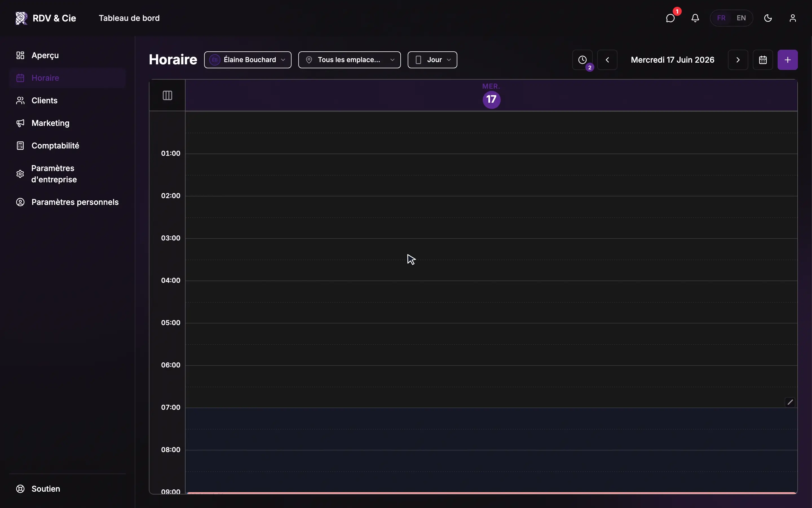Go to Aperçu in sidebar

(x=67, y=55)
